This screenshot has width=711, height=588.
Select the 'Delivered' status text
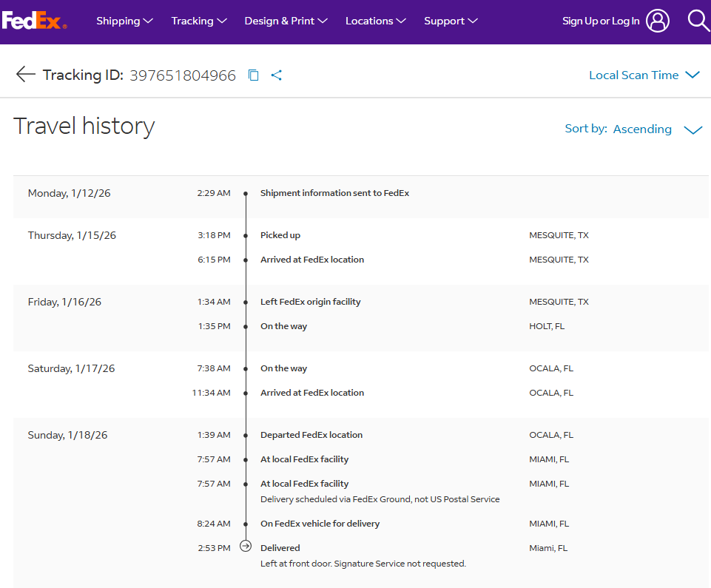point(280,548)
